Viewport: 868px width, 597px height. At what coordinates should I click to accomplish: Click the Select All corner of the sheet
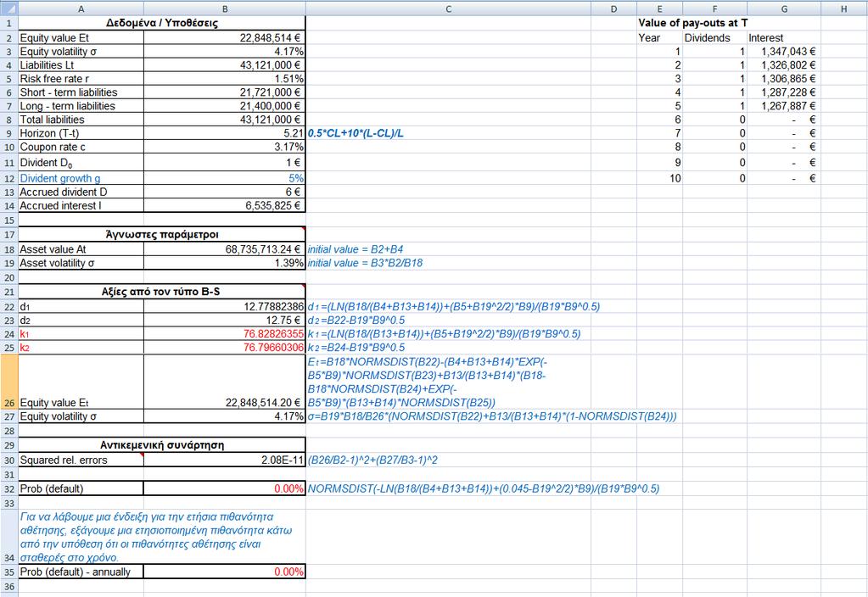click(x=8, y=8)
